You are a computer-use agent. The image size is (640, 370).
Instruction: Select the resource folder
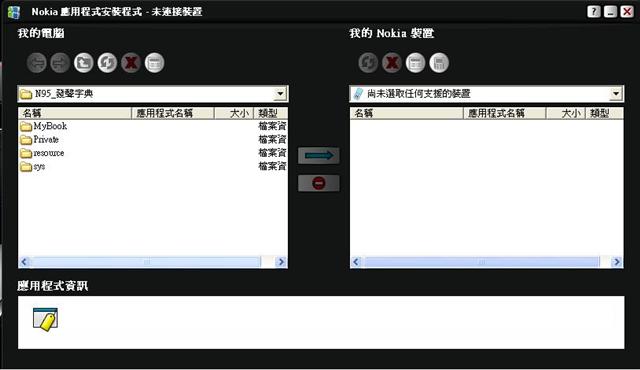pyautogui.click(x=42, y=153)
